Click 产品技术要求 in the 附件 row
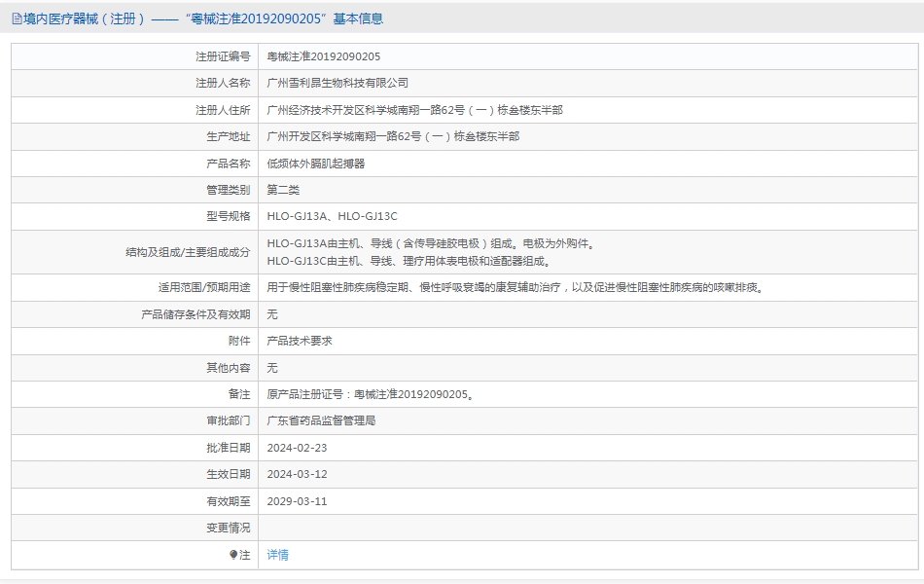Viewport: 924px width, 584px height. tap(300, 341)
